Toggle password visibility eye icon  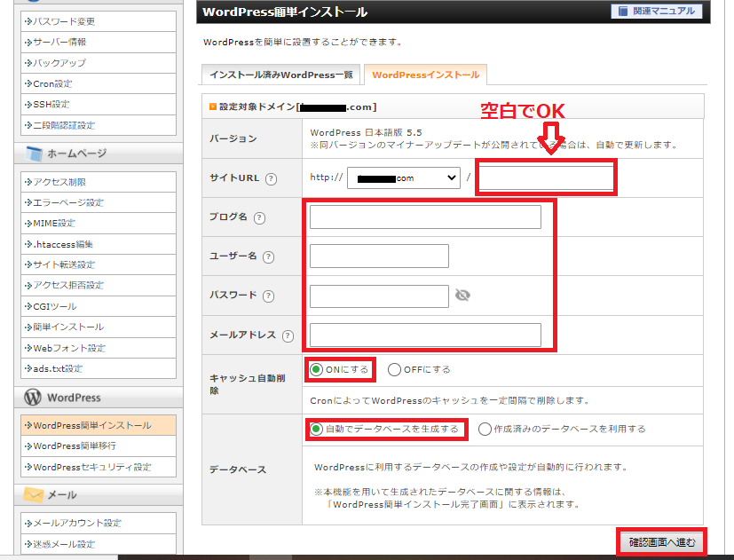click(462, 295)
